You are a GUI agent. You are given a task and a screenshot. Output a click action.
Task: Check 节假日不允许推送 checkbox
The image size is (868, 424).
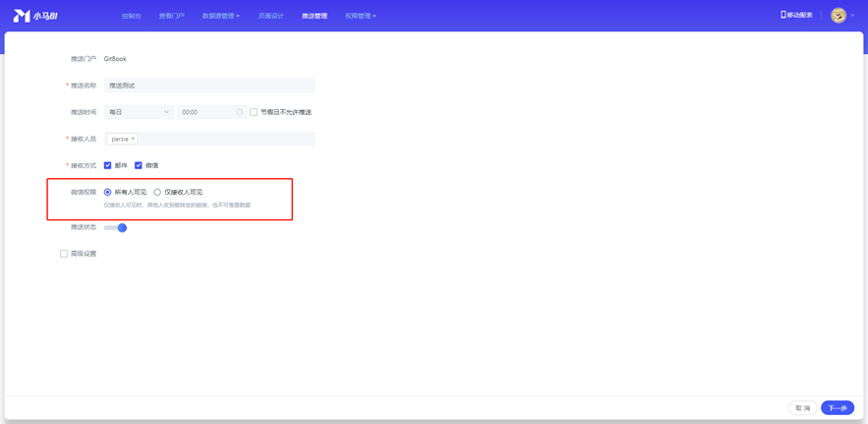click(x=254, y=112)
